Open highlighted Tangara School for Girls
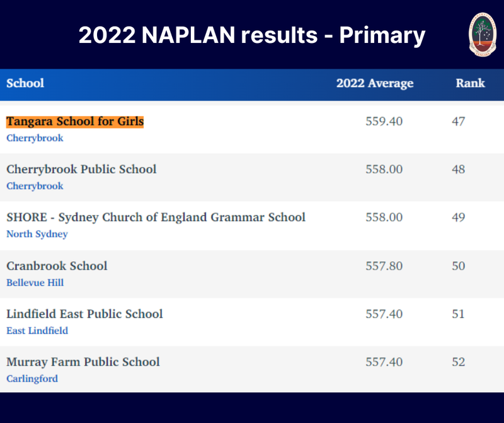504x423 pixels. (75, 121)
